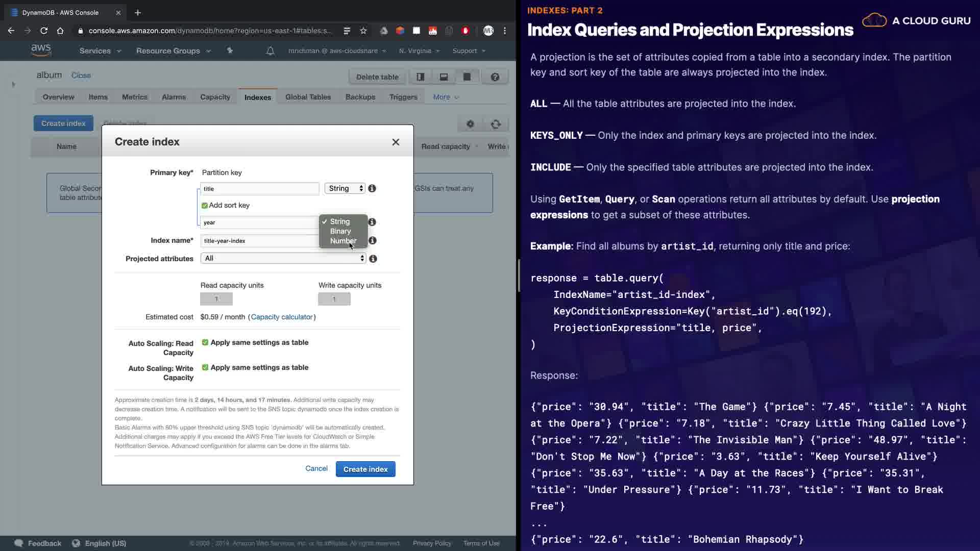Choose Binary option in type list
Viewport: 980px width, 551px height.
[x=340, y=231]
